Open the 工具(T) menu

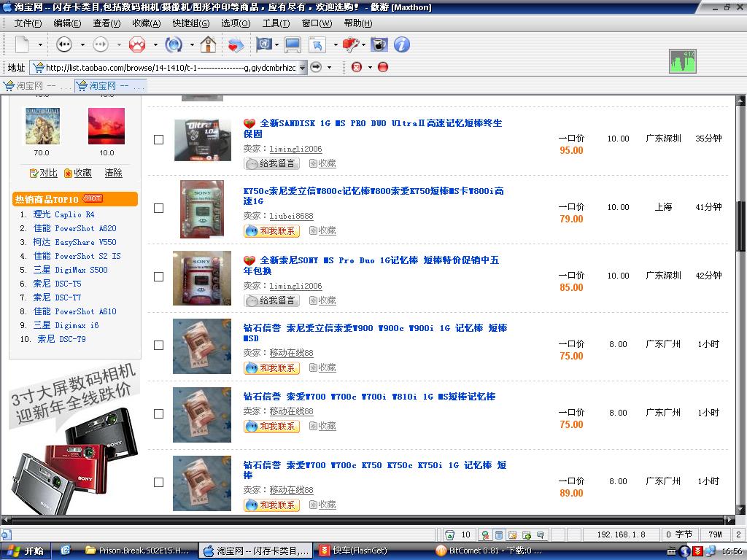pyautogui.click(x=276, y=23)
